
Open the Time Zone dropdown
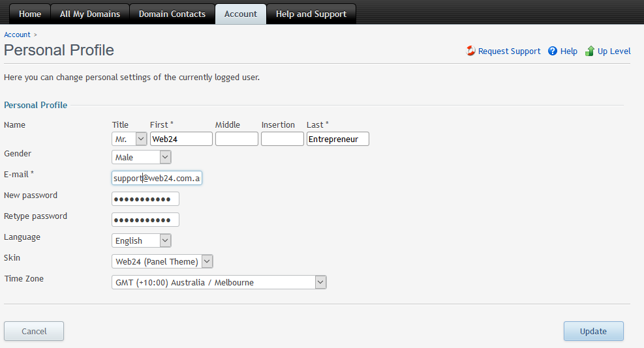point(219,282)
